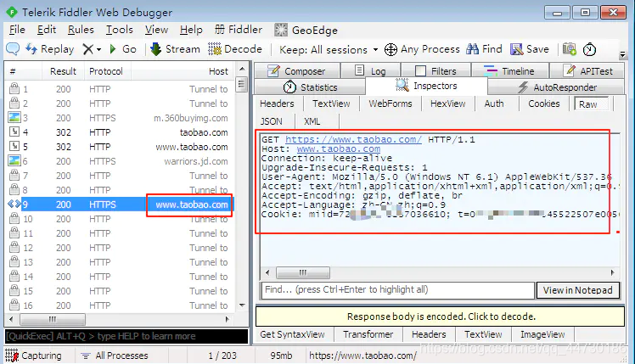635x364 pixels.
Task: Click the comment bubble icon in toolbar
Action: click(x=13, y=49)
